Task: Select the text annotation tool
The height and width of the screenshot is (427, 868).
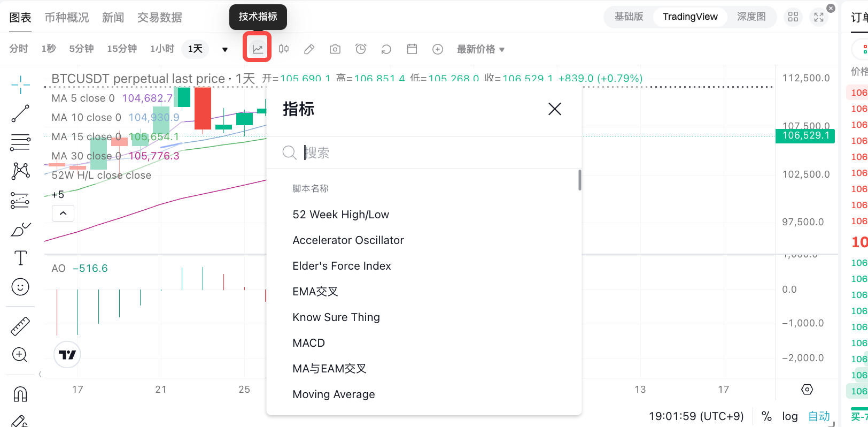Action: click(20, 258)
